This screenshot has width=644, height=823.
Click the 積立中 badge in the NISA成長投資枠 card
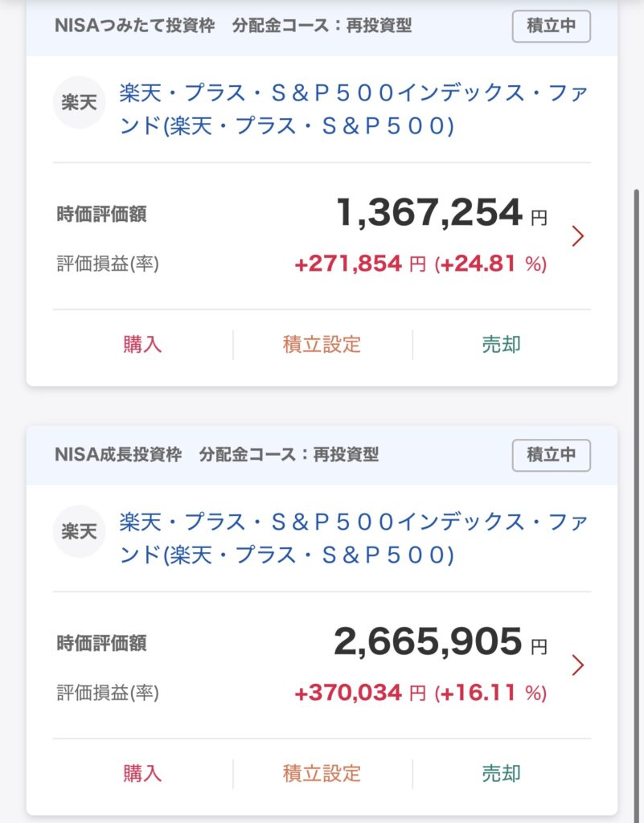tap(551, 455)
